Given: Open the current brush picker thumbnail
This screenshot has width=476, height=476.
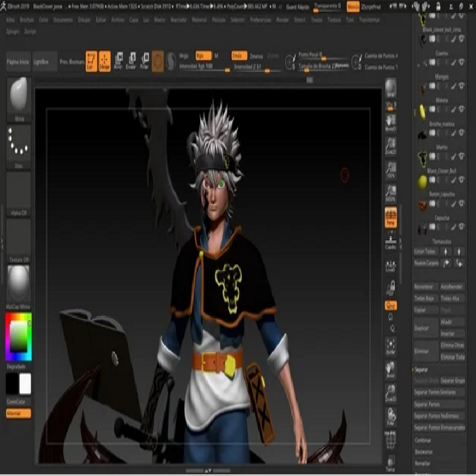Looking at the screenshot, I should (18, 99).
